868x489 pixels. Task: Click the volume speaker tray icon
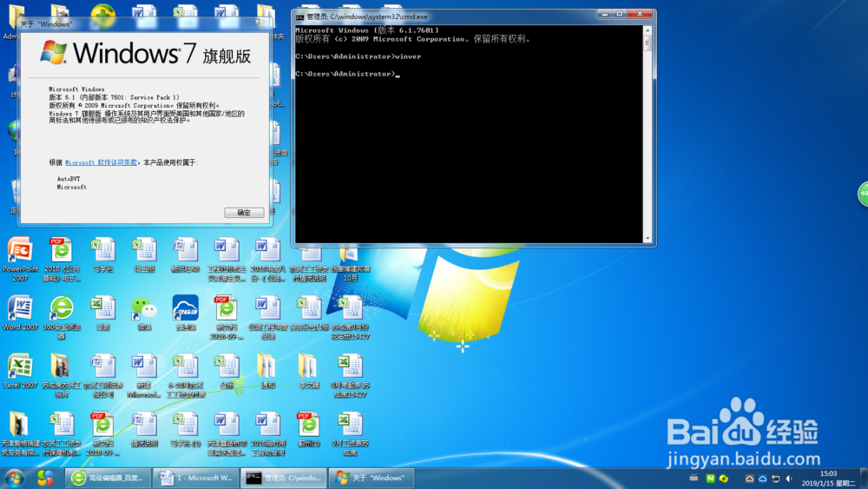789,479
